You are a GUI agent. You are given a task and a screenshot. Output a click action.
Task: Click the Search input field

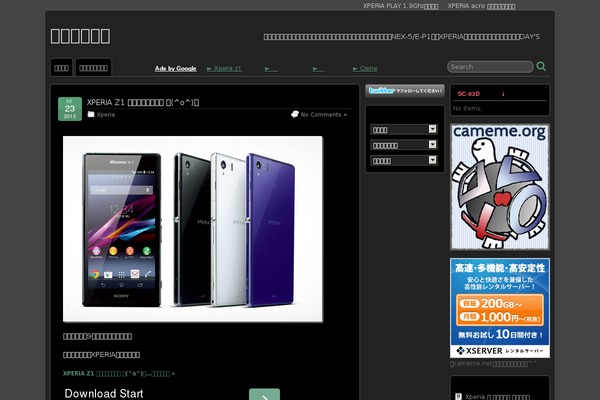490,67
